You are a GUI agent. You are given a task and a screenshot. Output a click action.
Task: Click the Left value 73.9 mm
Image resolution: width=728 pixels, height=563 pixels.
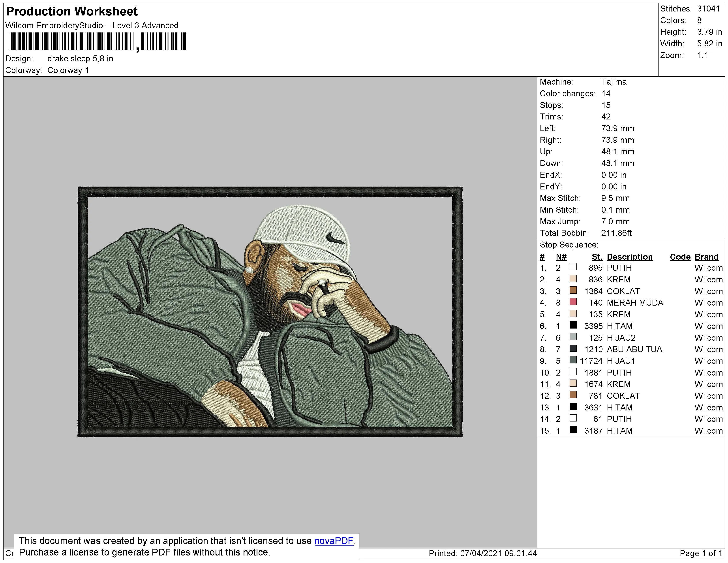[x=618, y=128]
